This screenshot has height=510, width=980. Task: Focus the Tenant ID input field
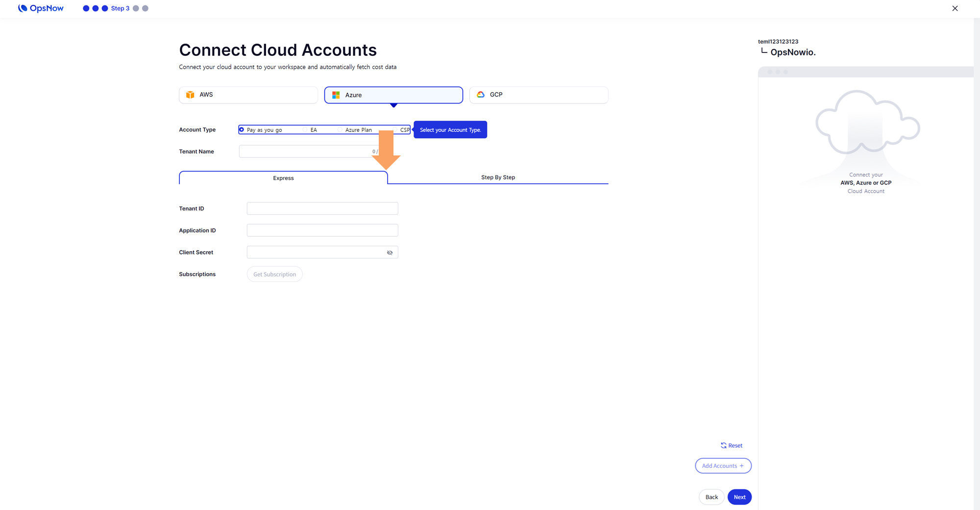tap(322, 208)
